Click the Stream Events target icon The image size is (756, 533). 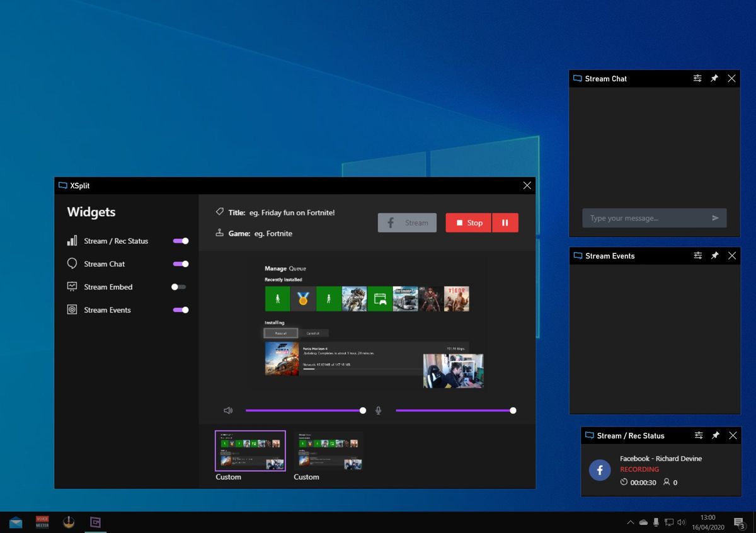tap(71, 309)
